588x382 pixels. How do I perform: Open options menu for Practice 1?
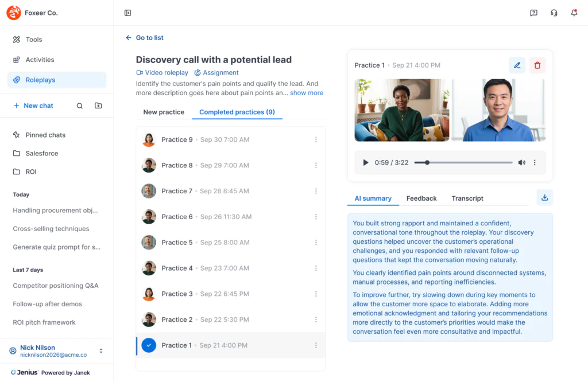tap(316, 345)
